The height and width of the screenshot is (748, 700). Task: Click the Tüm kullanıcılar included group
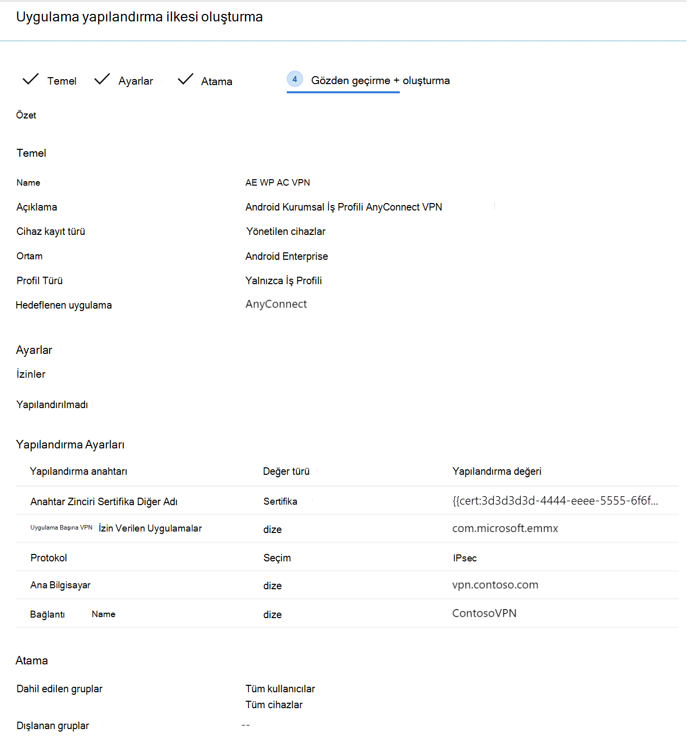click(x=280, y=689)
